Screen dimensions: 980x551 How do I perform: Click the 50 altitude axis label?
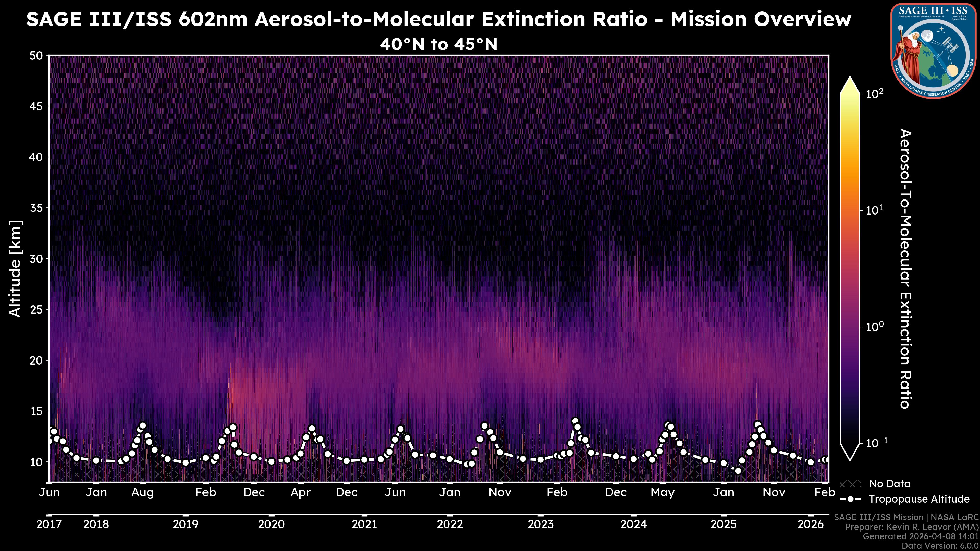click(36, 56)
